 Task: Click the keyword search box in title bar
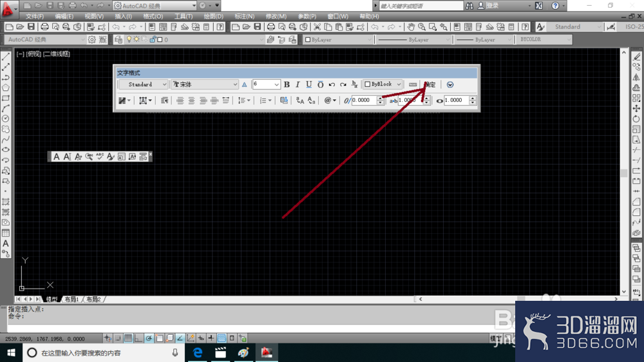click(421, 6)
